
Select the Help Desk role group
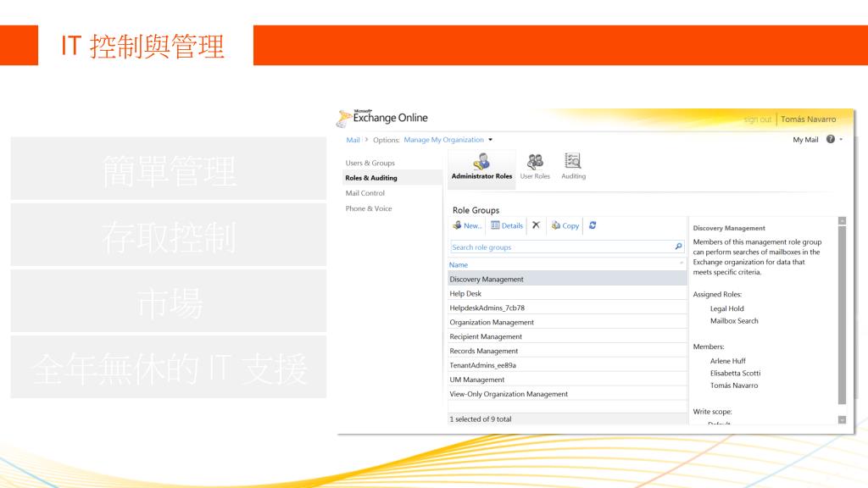pyautogui.click(x=567, y=293)
